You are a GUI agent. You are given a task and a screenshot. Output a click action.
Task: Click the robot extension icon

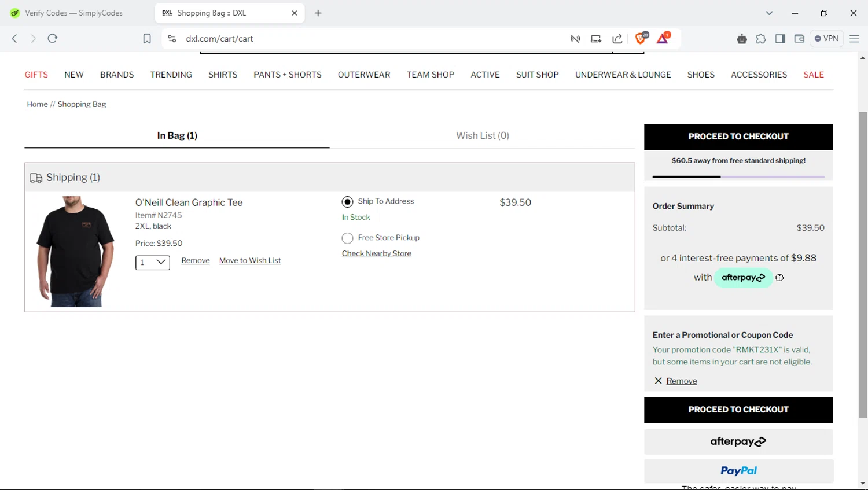coord(742,39)
